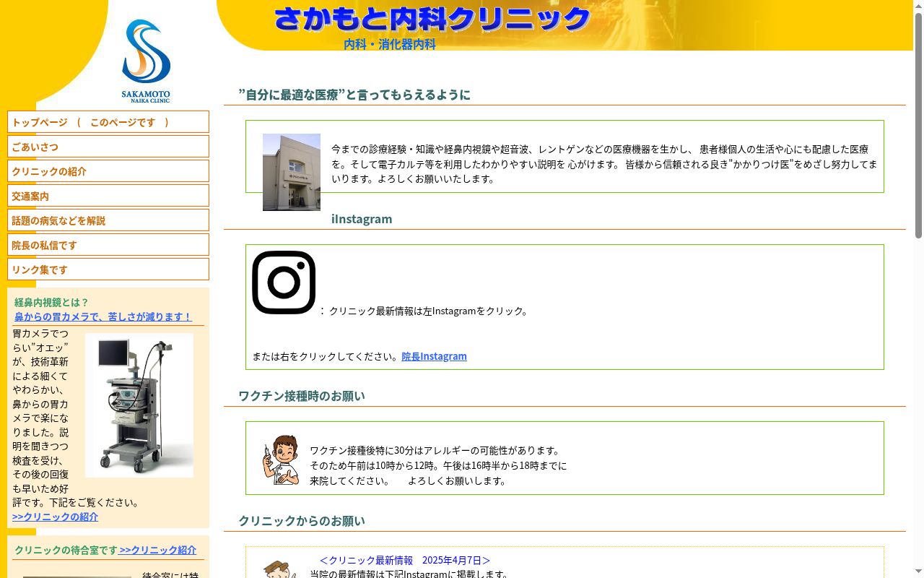Click the iInstagram section heading
Image resolution: width=924 pixels, height=578 pixels.
point(362,219)
